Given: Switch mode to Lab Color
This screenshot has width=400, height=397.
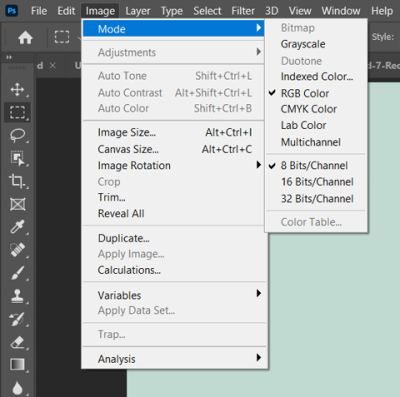Looking at the screenshot, I should (x=316, y=125).
